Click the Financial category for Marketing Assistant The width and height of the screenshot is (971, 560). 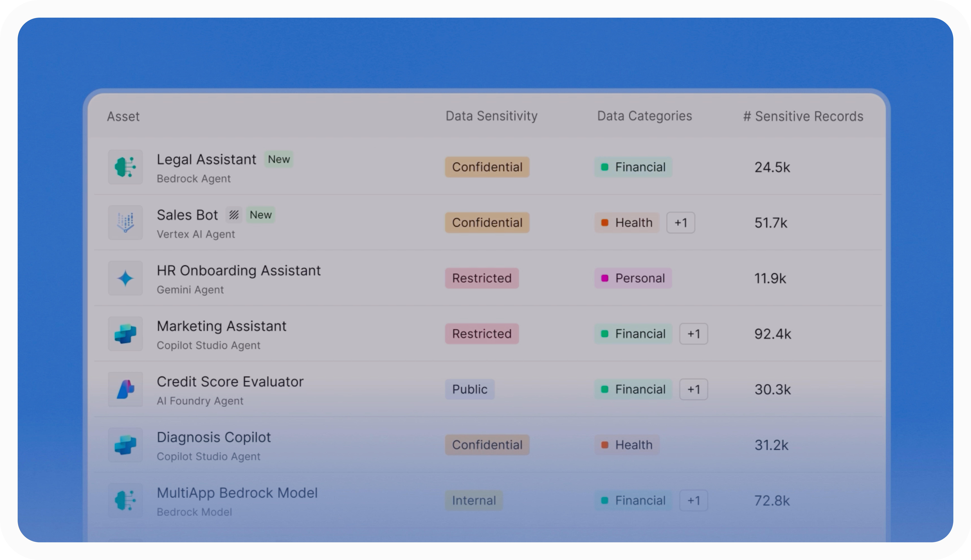click(x=633, y=334)
